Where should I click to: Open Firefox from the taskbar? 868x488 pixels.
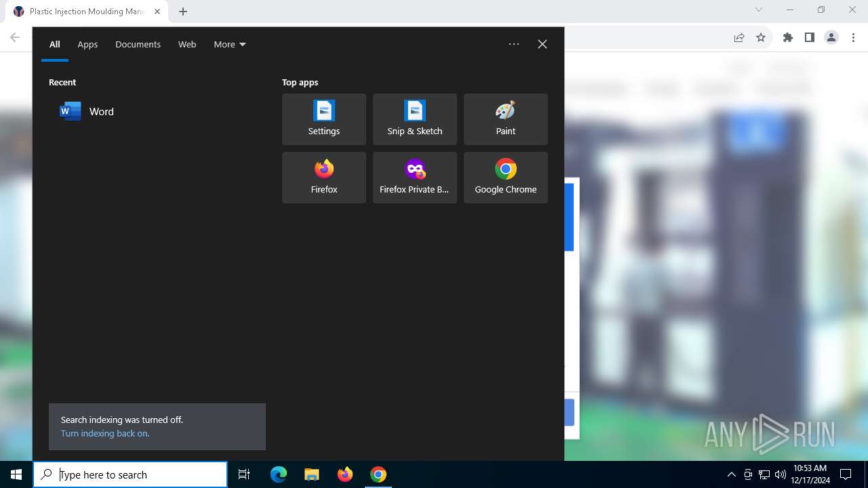(345, 474)
